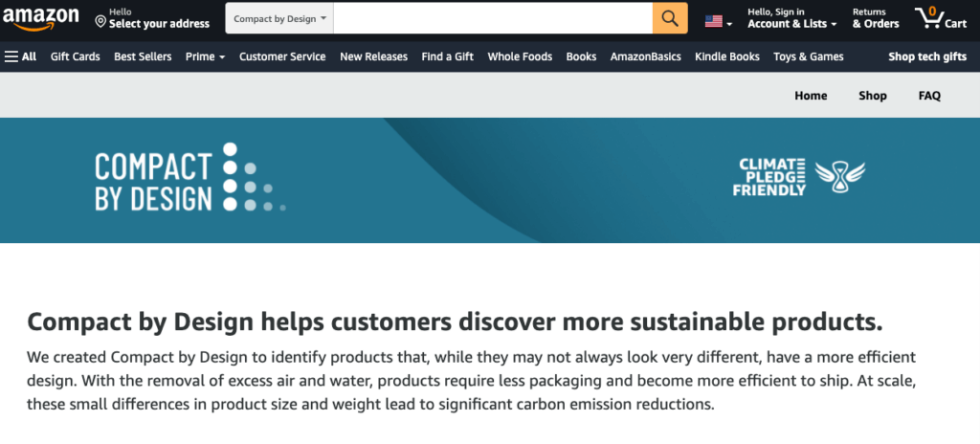Open the shopping cart icon
The width and height of the screenshot is (980, 444).
pyautogui.click(x=941, y=18)
